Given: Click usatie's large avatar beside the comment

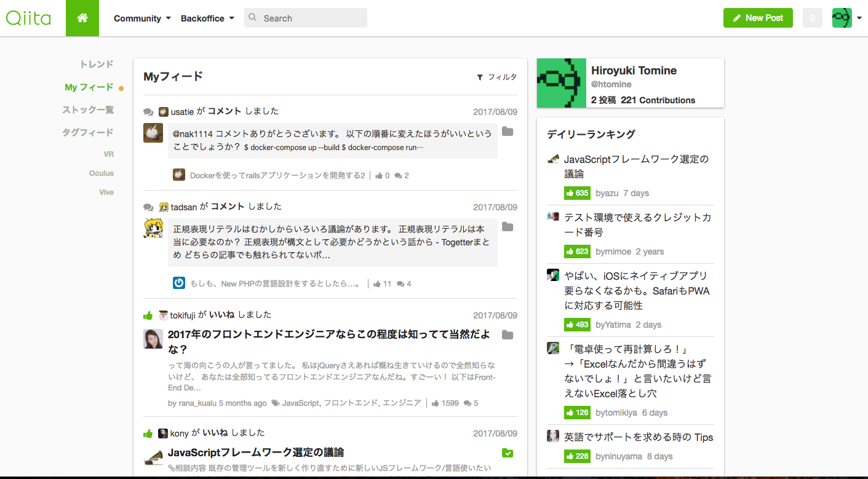Looking at the screenshot, I should pyautogui.click(x=153, y=133).
